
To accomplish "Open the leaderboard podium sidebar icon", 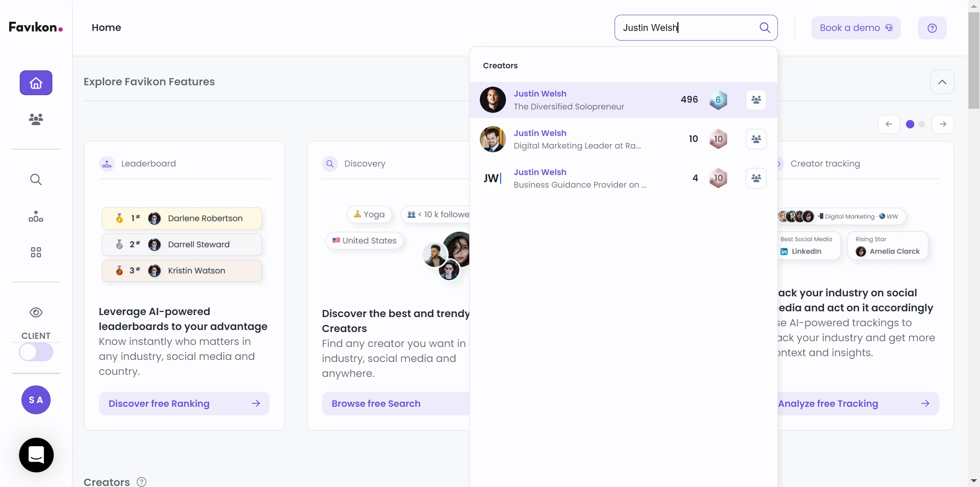I will click(x=36, y=216).
